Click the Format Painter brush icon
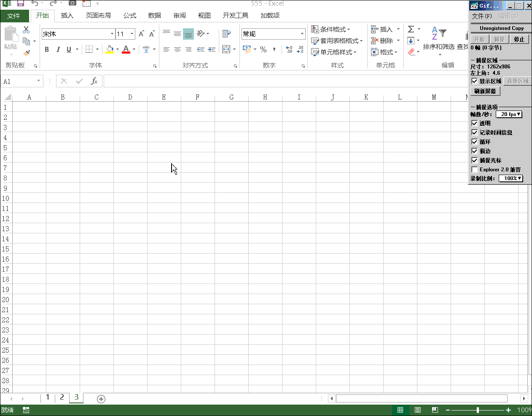This screenshot has height=416, width=532. pos(27,53)
